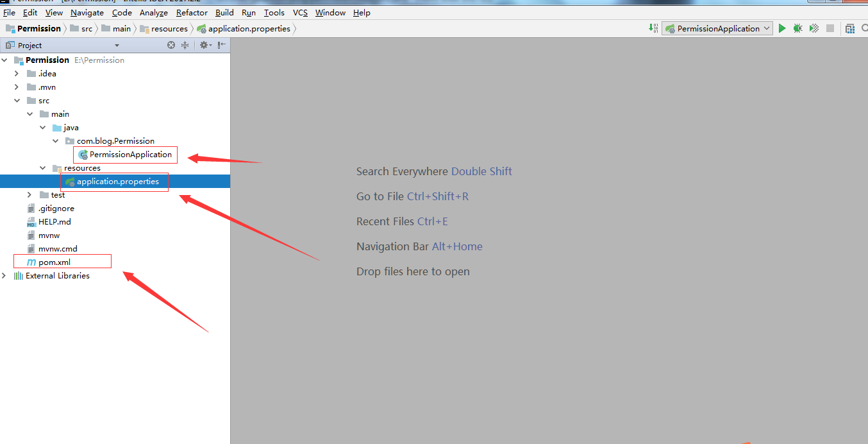Open the VCS menu
868x444 pixels.
coord(301,13)
